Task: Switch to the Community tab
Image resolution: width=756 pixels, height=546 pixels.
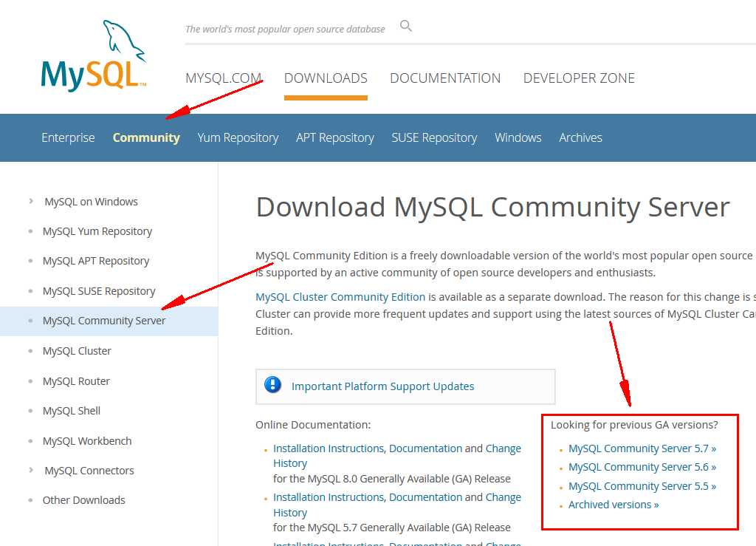Action: 146,137
